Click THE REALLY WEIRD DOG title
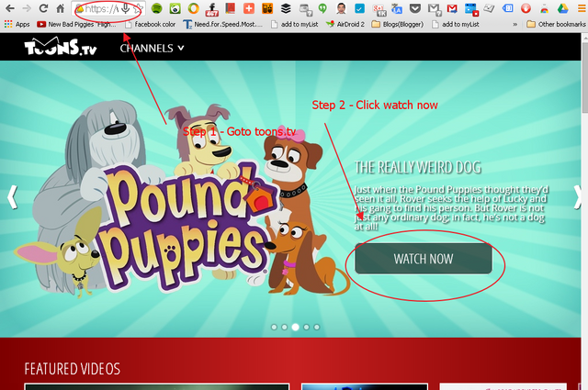 click(x=418, y=167)
